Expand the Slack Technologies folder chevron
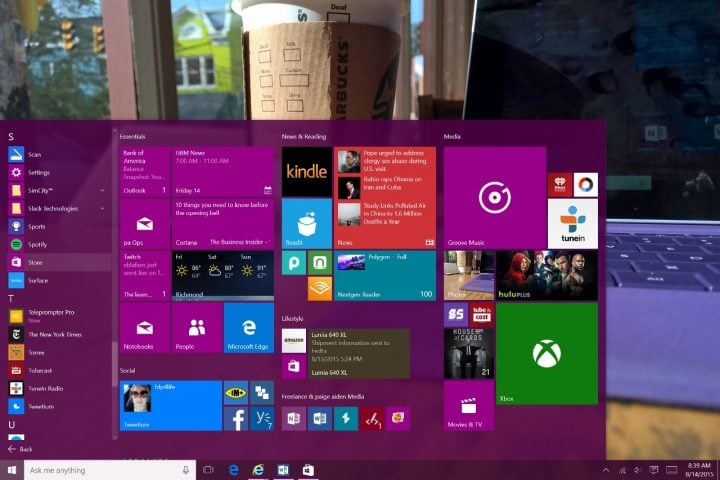The image size is (720, 480). coord(102,208)
